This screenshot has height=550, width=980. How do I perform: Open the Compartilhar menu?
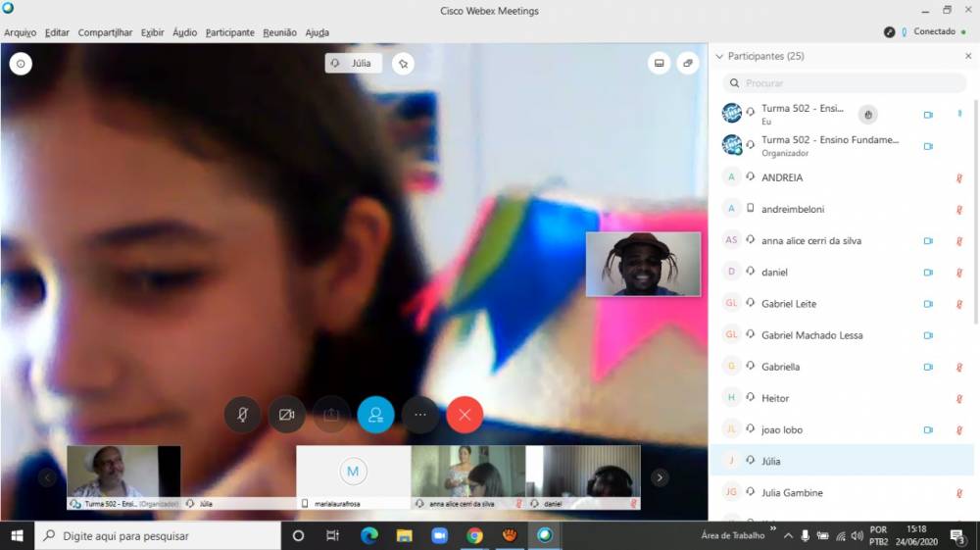click(x=105, y=32)
